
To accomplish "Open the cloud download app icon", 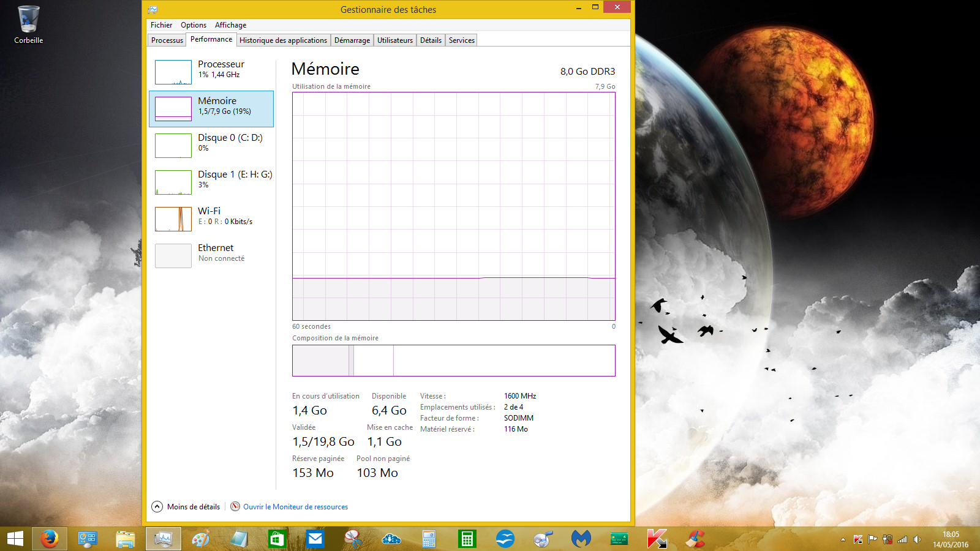I will click(x=391, y=539).
